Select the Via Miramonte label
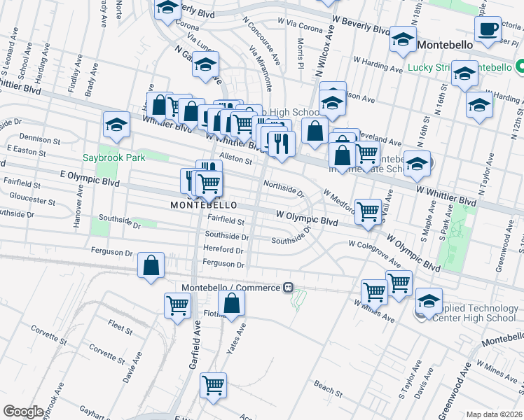524x420 pixels. pos(260,69)
